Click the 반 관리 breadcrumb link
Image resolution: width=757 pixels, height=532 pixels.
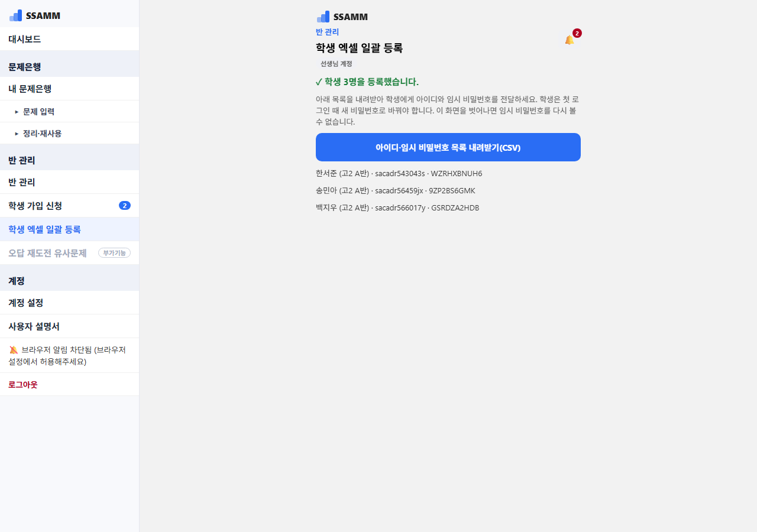(x=328, y=32)
